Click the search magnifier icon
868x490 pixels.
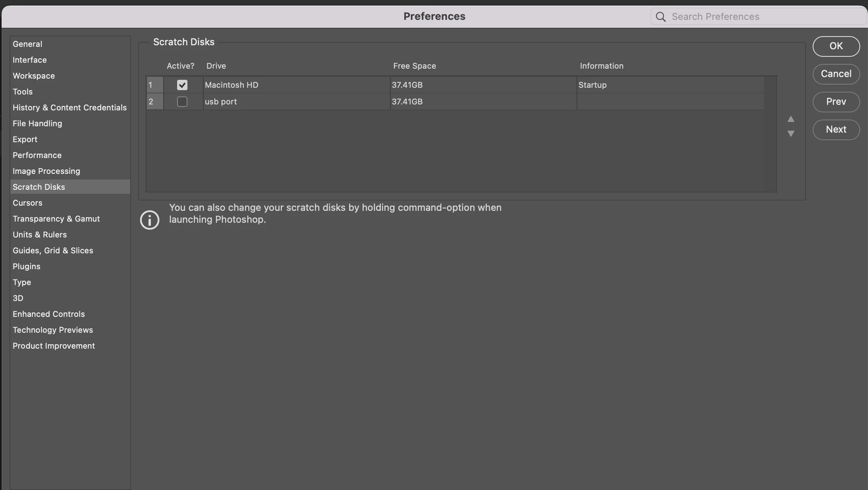pos(660,17)
